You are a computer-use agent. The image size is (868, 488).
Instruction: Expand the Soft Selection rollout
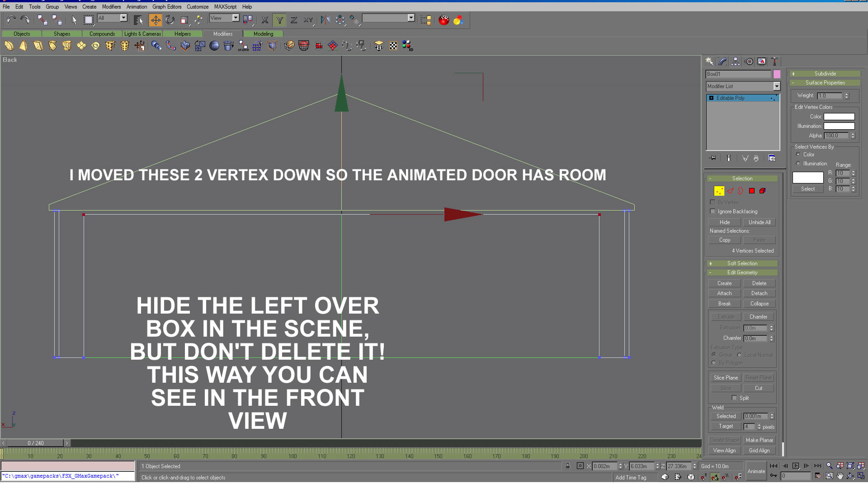pos(742,263)
